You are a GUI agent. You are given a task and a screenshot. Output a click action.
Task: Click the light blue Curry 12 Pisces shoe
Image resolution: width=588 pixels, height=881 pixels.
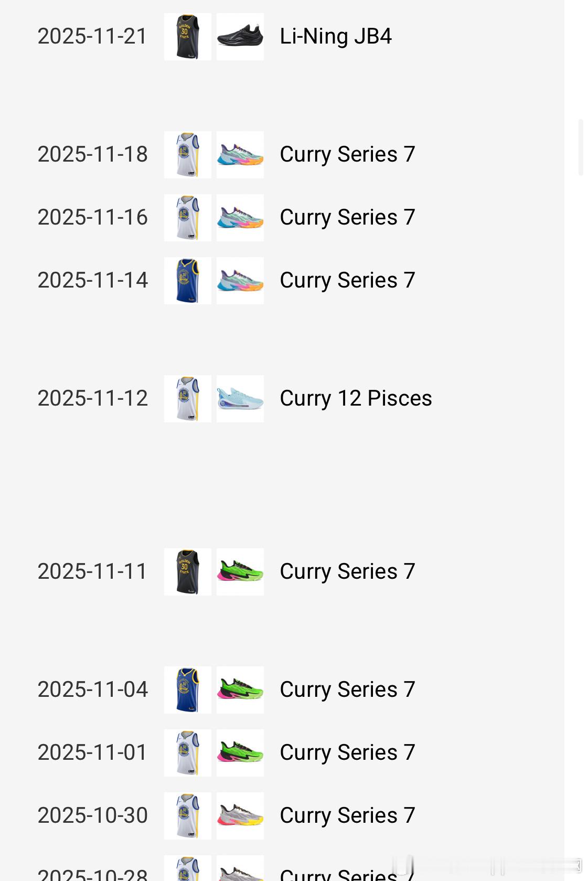click(x=240, y=399)
